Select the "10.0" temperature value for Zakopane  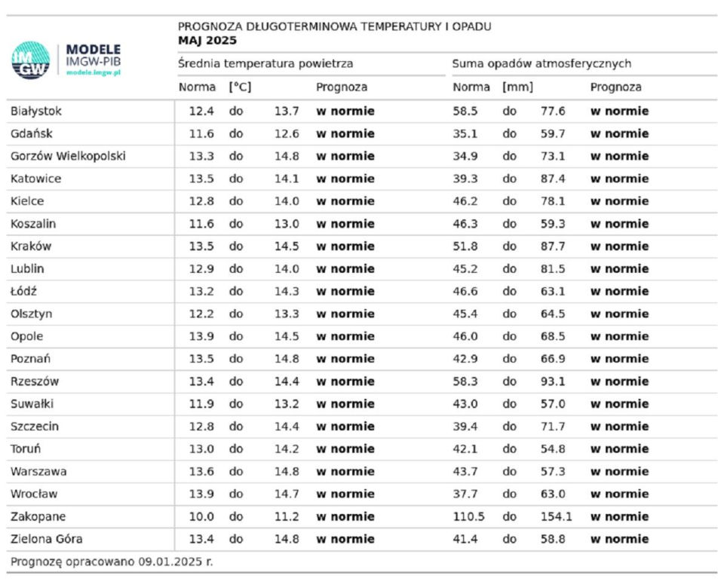point(201,517)
